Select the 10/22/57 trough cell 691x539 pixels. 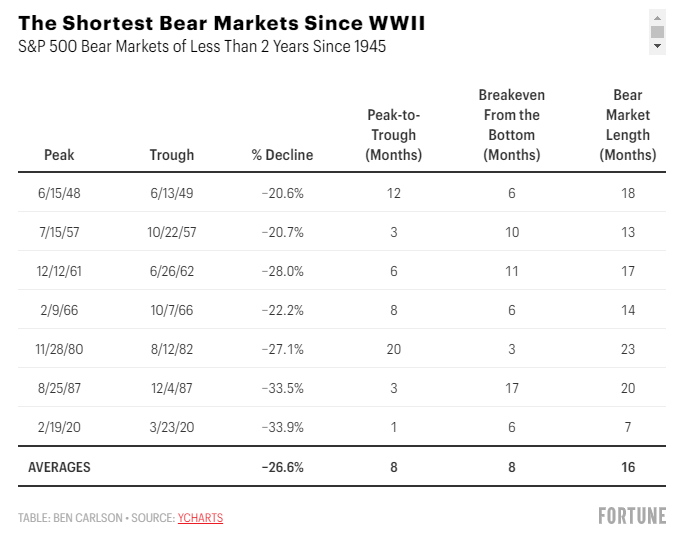(171, 232)
